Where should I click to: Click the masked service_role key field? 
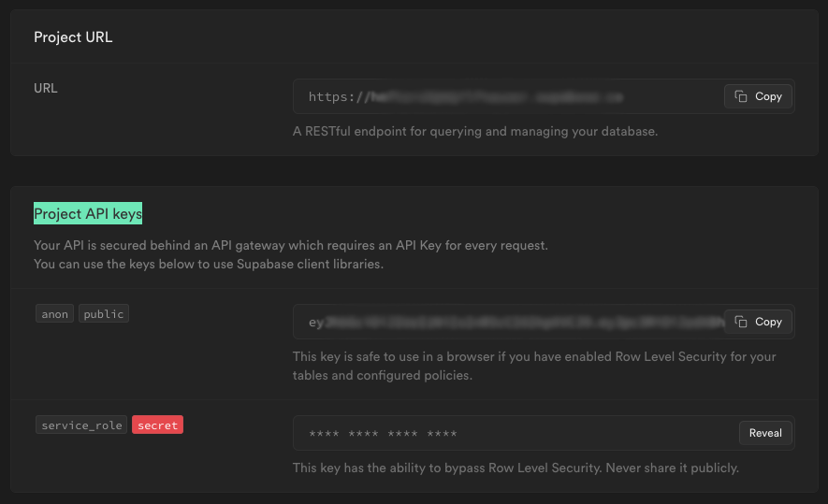tap(515, 433)
